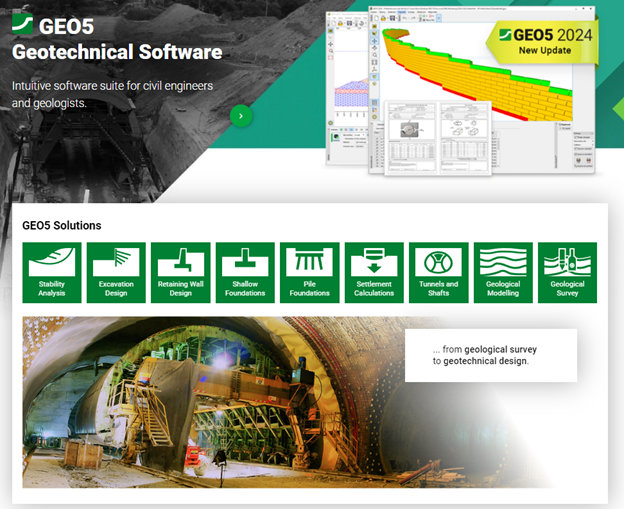Click the Geotechnical Software headline
Screen dimensions: 624x509
pos(117,52)
